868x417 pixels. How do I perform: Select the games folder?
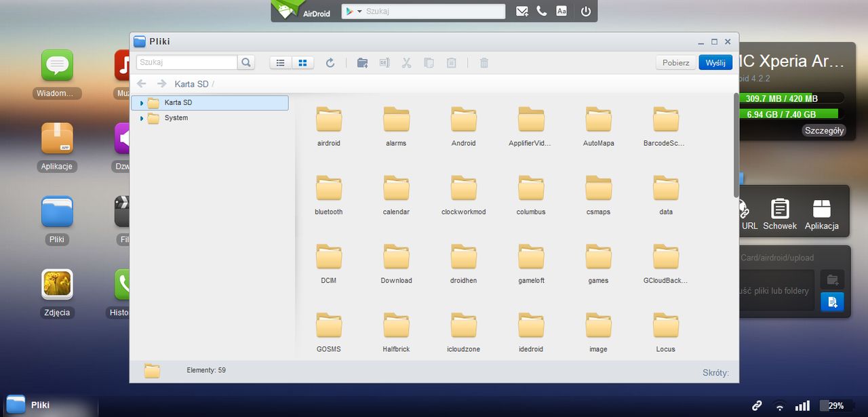(599, 263)
